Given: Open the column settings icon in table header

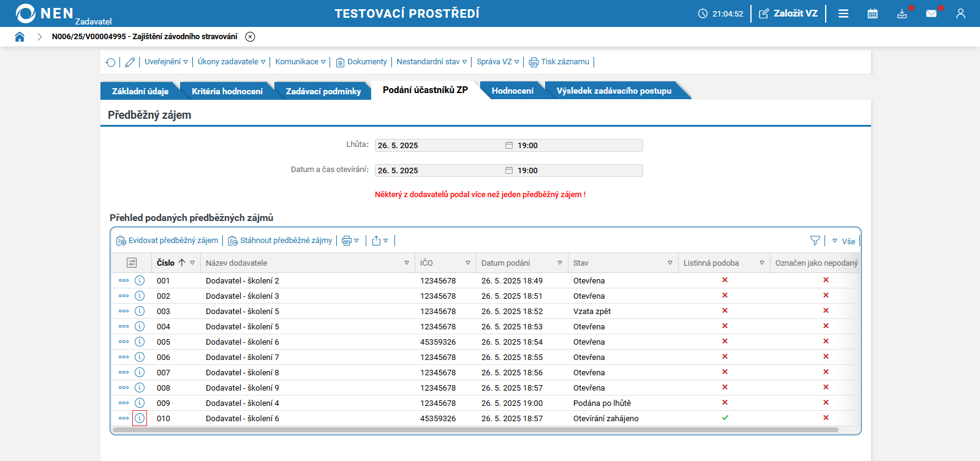Looking at the screenshot, I should click(x=132, y=263).
